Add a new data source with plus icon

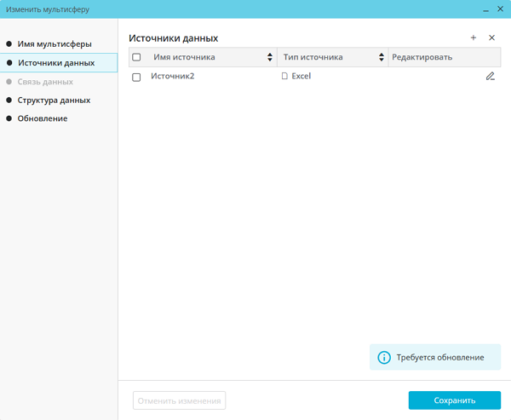pyautogui.click(x=474, y=38)
